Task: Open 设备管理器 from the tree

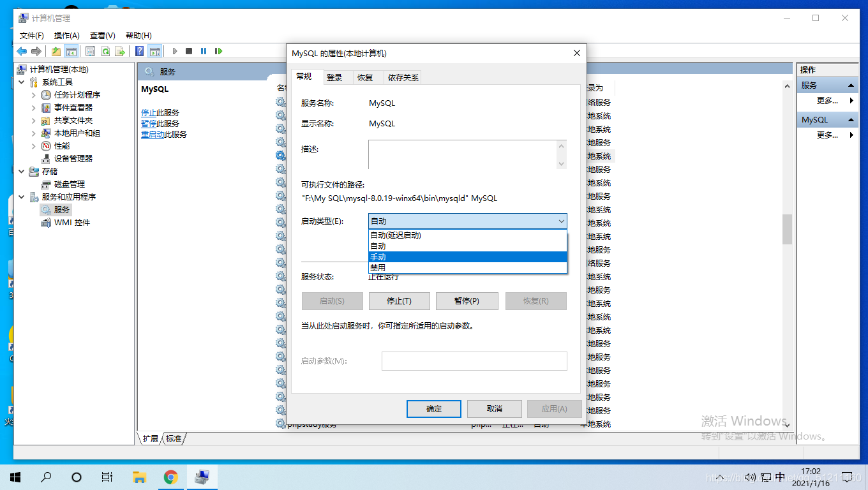Action: 73,158
